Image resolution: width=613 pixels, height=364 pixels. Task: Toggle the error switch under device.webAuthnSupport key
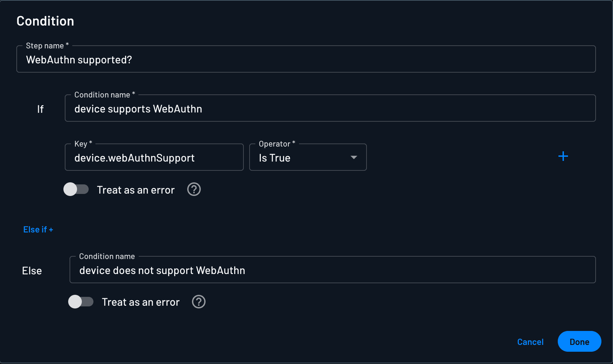tap(76, 189)
